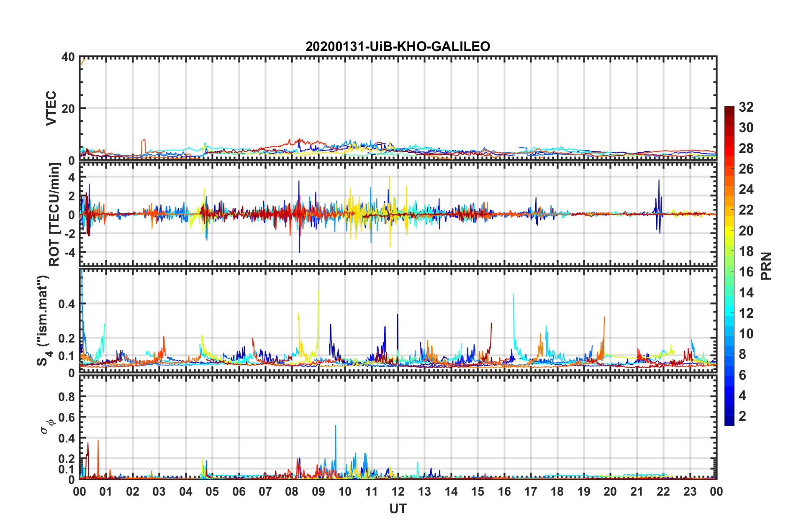The image size is (796, 532).
Task: Select the 0.1 tick on the S4 axis
Action: [x=67, y=356]
